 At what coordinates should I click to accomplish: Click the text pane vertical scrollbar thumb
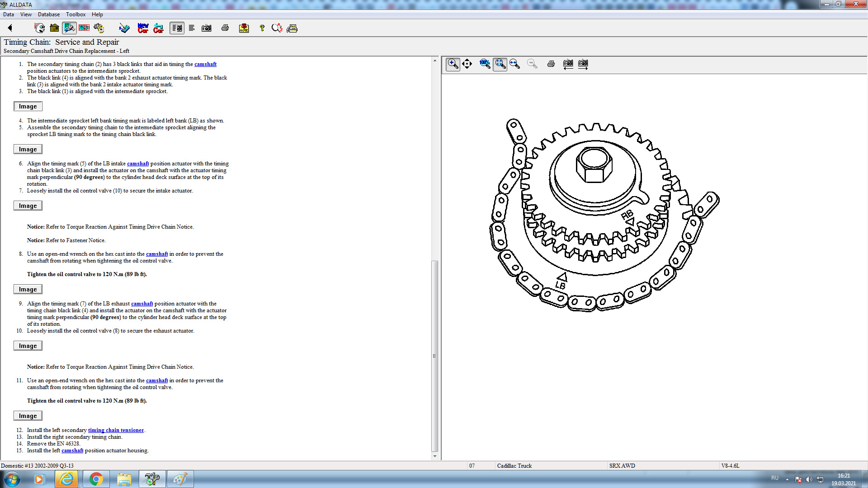434,356
